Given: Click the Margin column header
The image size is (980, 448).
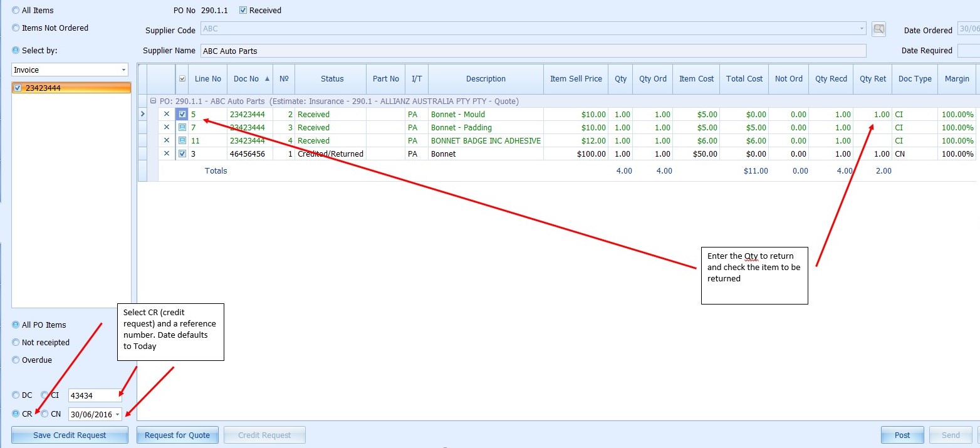Looking at the screenshot, I should (957, 79).
